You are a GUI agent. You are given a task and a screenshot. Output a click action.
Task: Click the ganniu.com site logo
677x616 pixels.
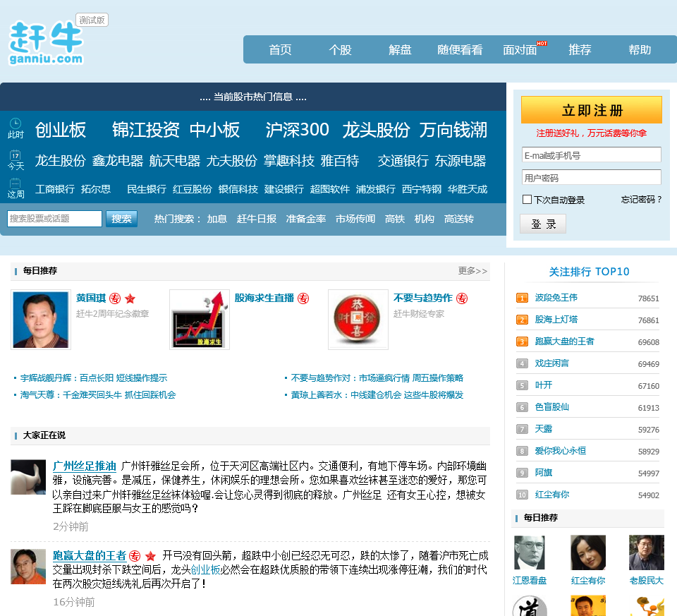(46, 43)
